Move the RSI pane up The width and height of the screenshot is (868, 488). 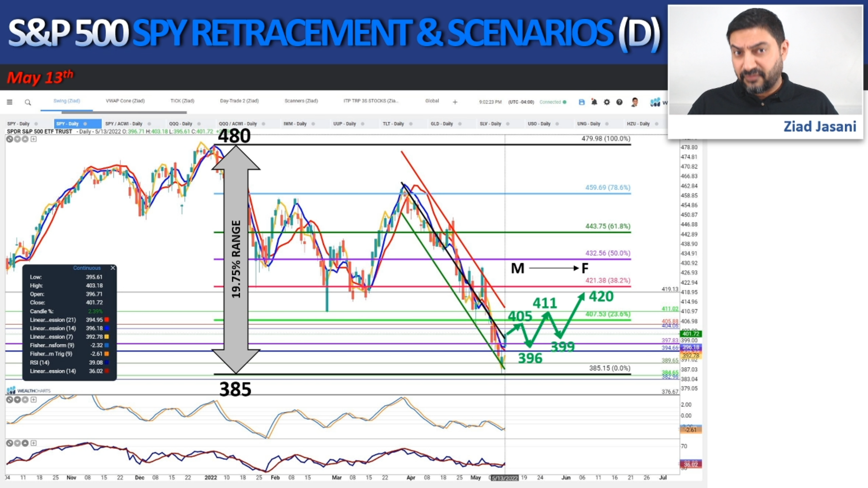pos(25,443)
